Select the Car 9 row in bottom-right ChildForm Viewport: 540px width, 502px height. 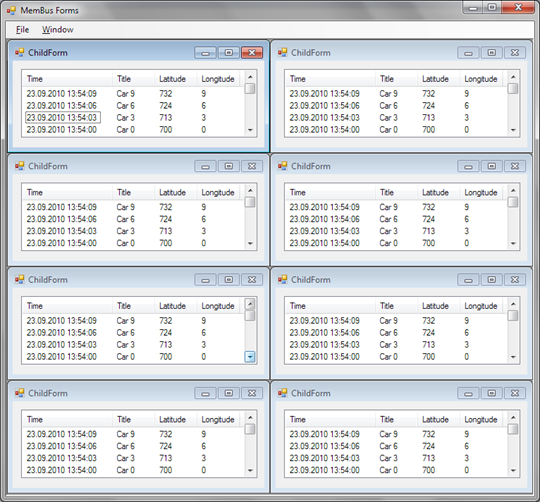(x=395, y=434)
